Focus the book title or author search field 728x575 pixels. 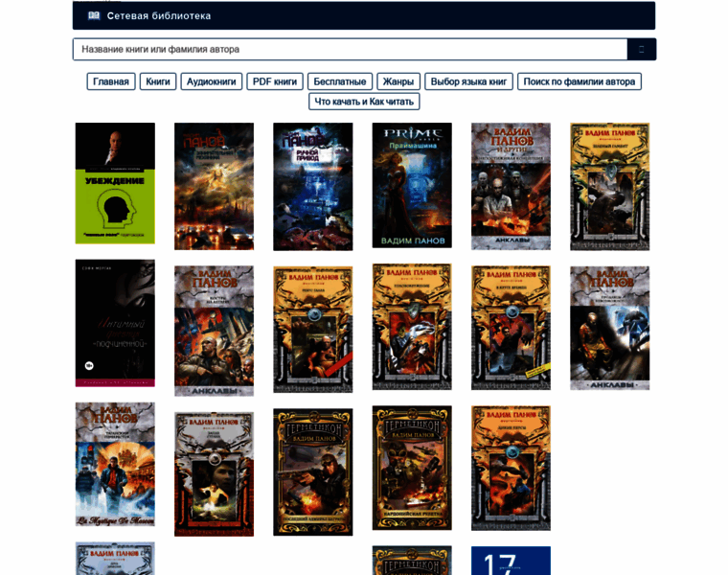click(x=350, y=49)
